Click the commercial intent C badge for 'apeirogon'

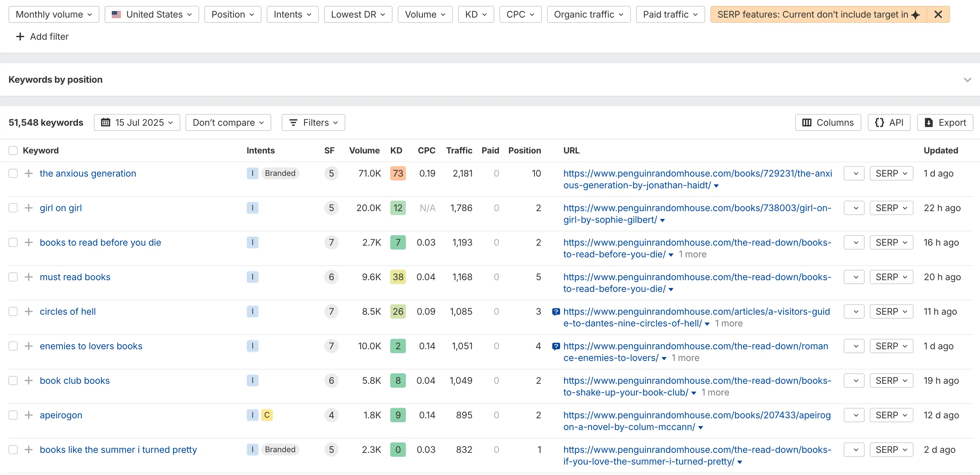tap(267, 415)
